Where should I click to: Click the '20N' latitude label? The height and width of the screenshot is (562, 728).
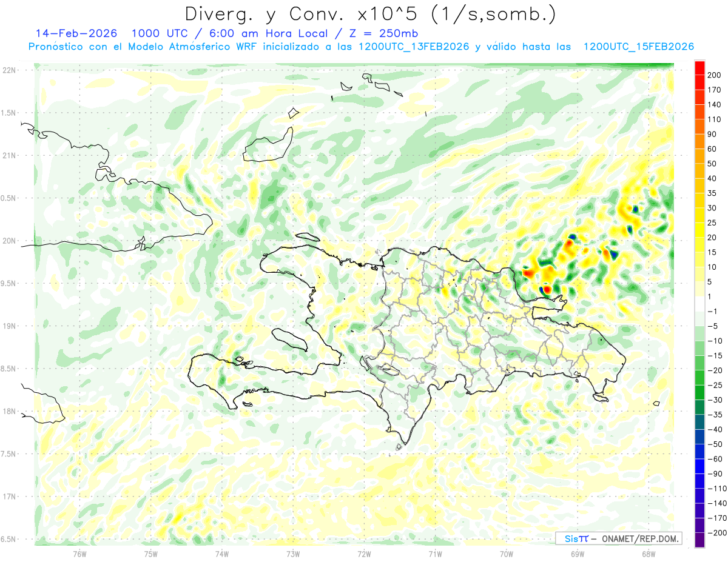coord(9,241)
